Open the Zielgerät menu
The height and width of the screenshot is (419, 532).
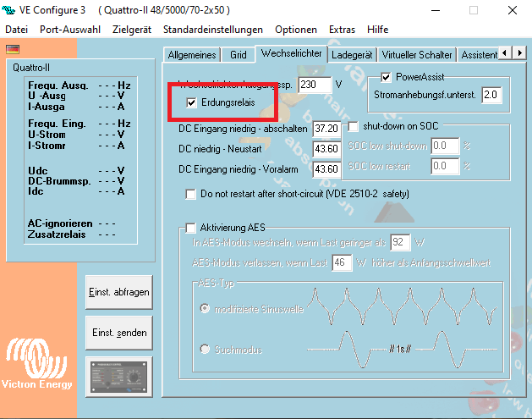coord(132,30)
